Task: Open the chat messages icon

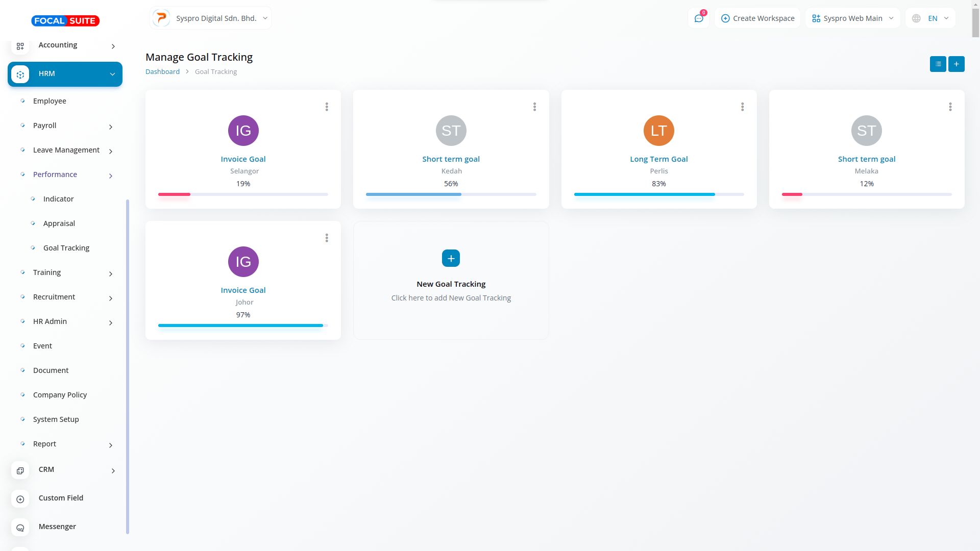Action: click(x=698, y=18)
